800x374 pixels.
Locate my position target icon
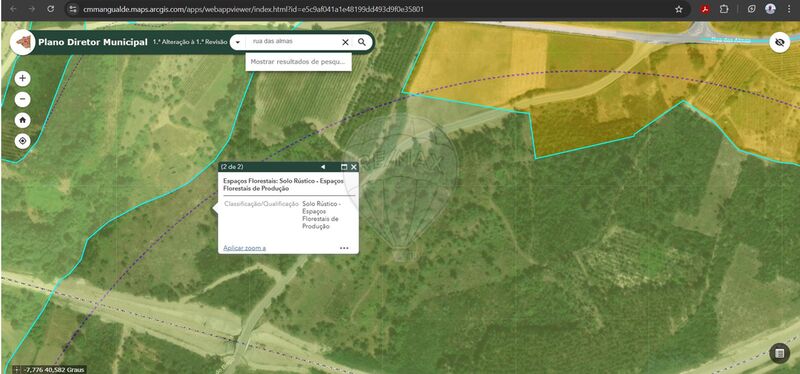click(x=22, y=141)
